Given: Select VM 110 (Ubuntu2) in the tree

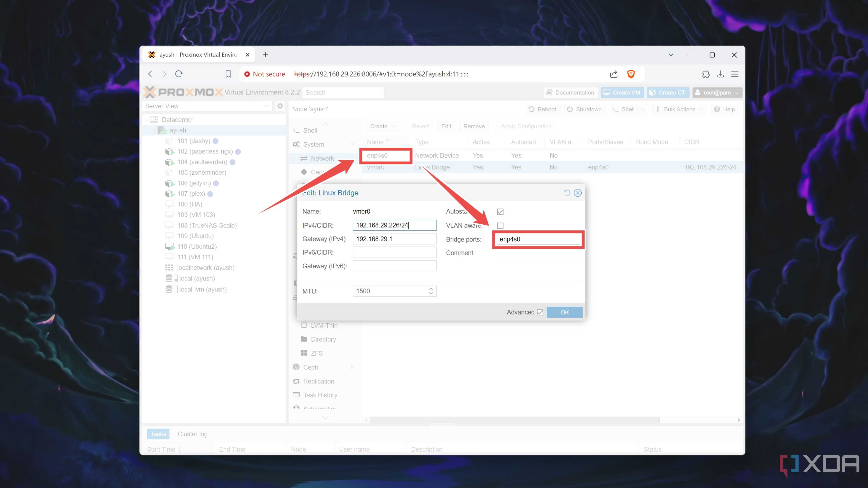Looking at the screenshot, I should click(x=197, y=246).
